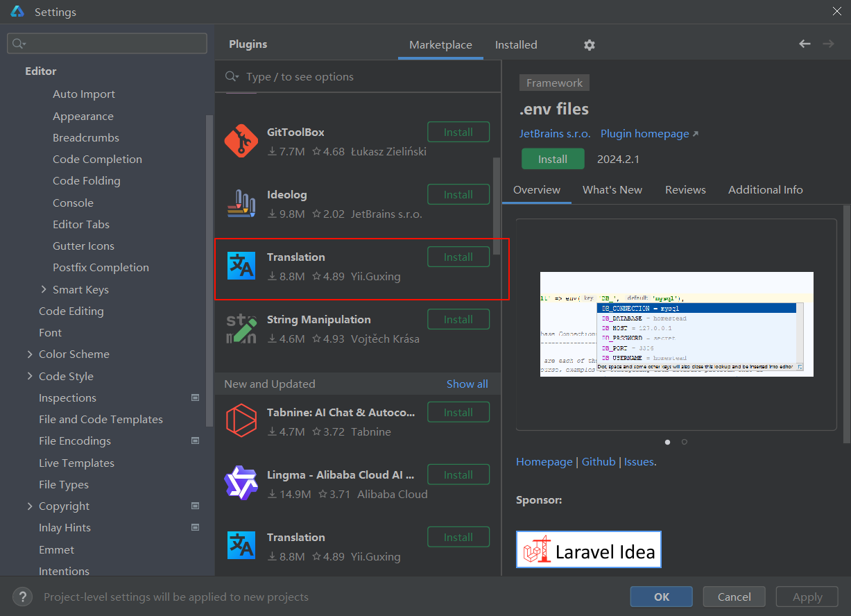Open the plugin settings gear menu

pos(589,44)
